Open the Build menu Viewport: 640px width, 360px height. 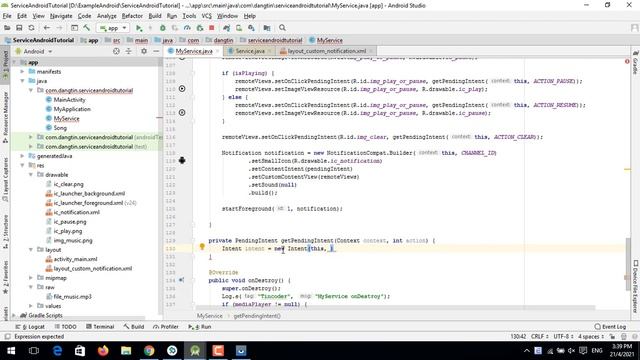tap(155, 16)
